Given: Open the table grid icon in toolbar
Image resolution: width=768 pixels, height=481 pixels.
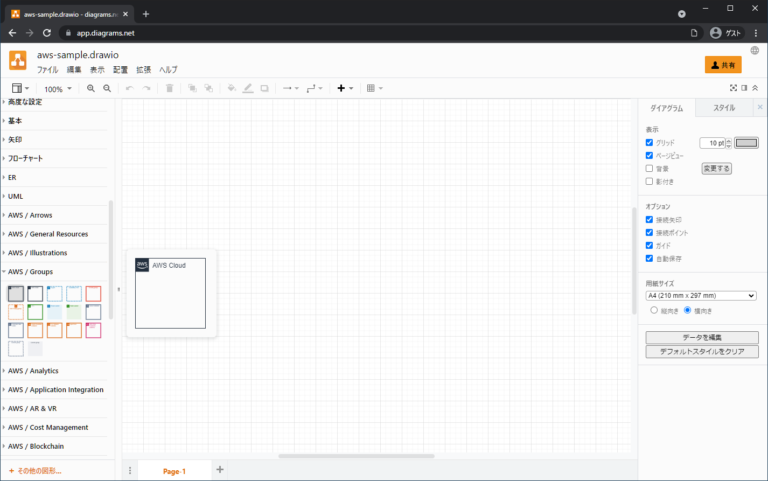Looking at the screenshot, I should pyautogui.click(x=372, y=88).
